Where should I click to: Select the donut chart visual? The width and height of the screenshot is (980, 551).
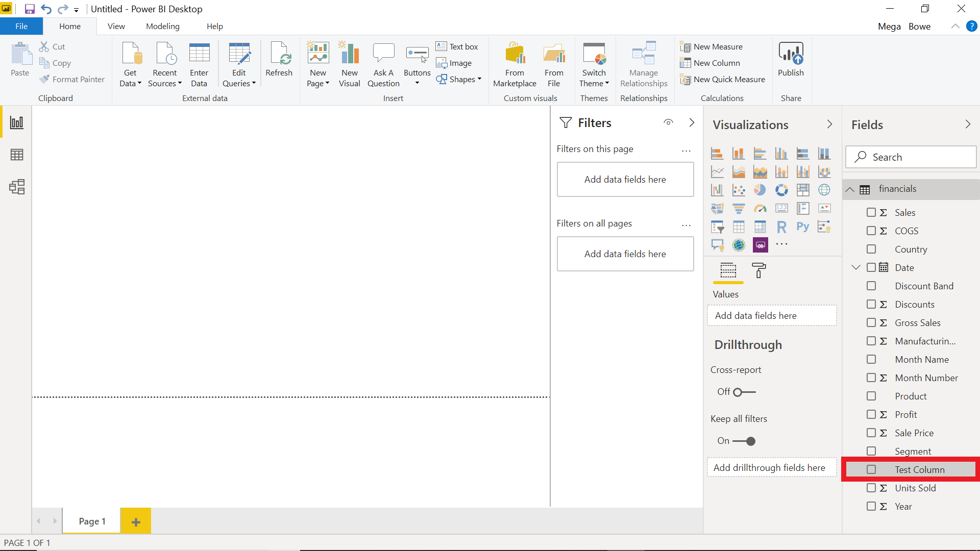781,190
